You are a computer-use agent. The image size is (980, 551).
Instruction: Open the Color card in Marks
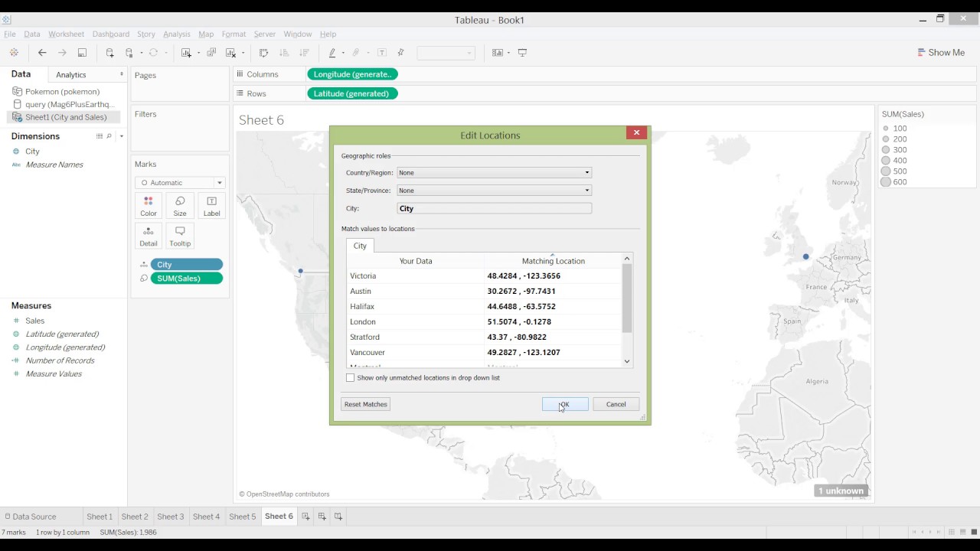(x=149, y=206)
